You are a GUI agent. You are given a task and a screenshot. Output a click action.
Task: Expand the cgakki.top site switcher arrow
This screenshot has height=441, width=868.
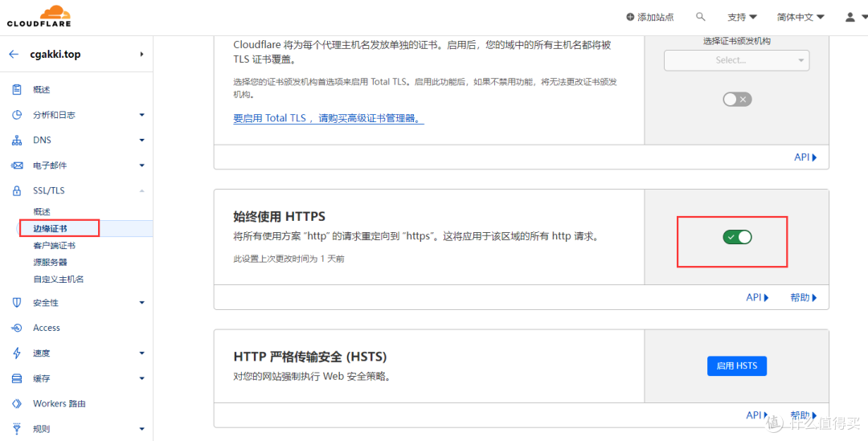click(141, 55)
